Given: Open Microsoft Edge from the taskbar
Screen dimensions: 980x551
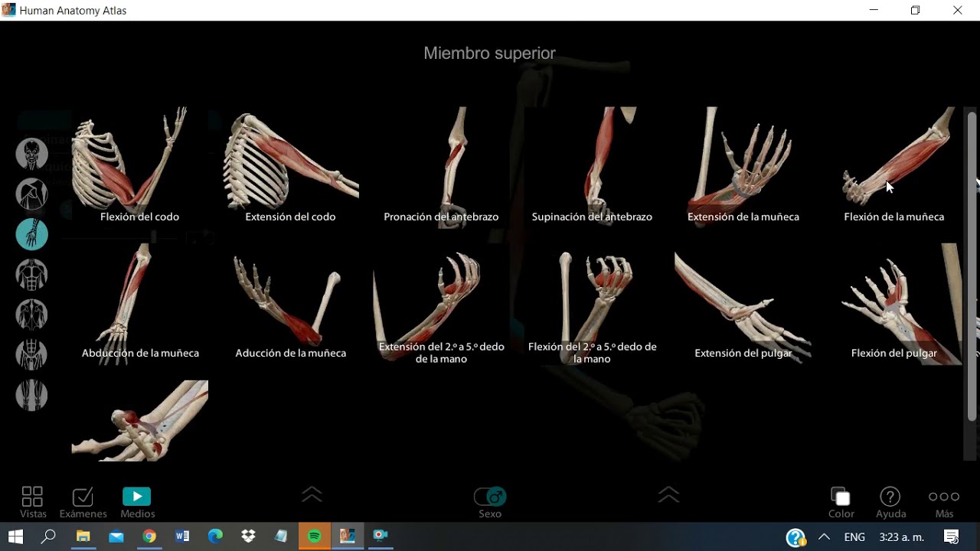Looking at the screenshot, I should pos(215,536).
